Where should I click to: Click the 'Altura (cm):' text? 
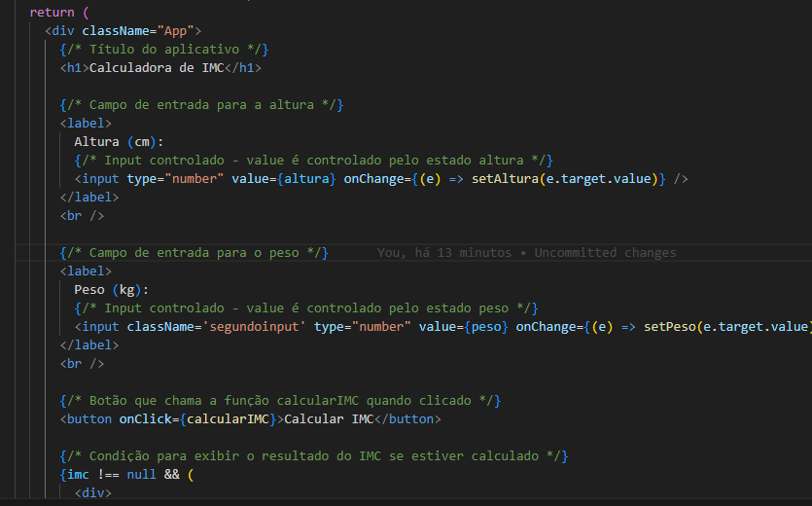[119, 141]
